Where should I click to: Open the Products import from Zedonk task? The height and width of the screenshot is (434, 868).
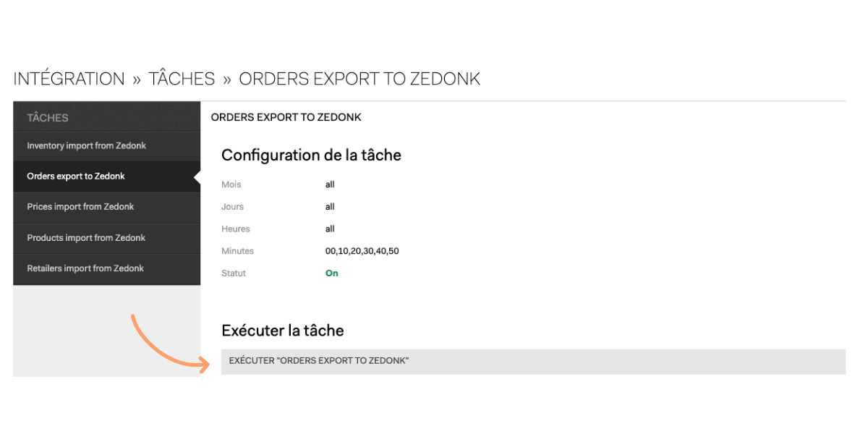[x=86, y=238]
